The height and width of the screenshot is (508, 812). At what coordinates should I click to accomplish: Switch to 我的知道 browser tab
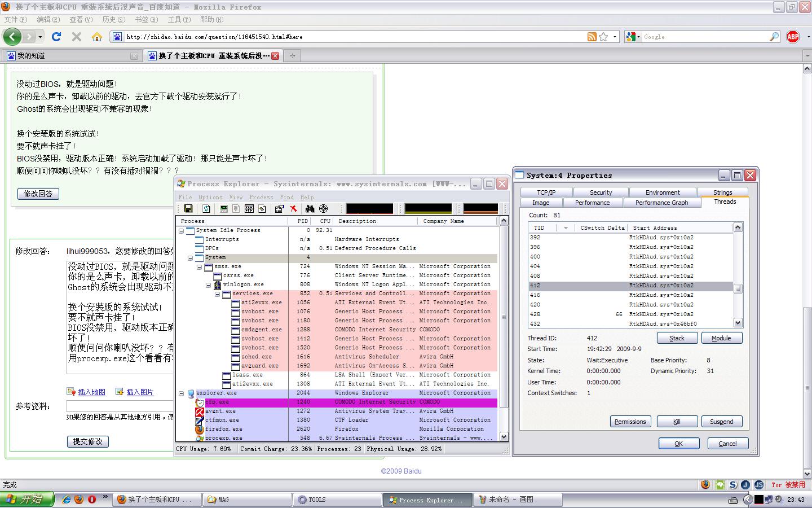(x=71, y=56)
